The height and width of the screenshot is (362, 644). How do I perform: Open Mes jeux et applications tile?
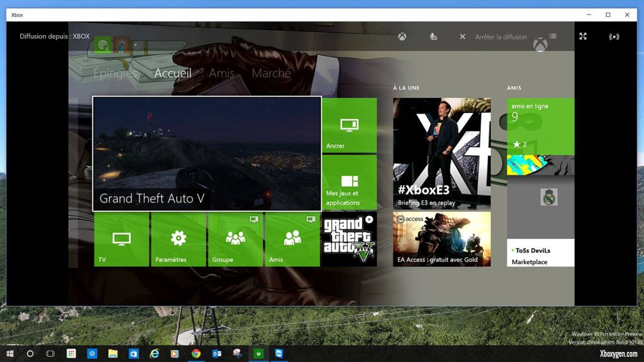pyautogui.click(x=350, y=183)
